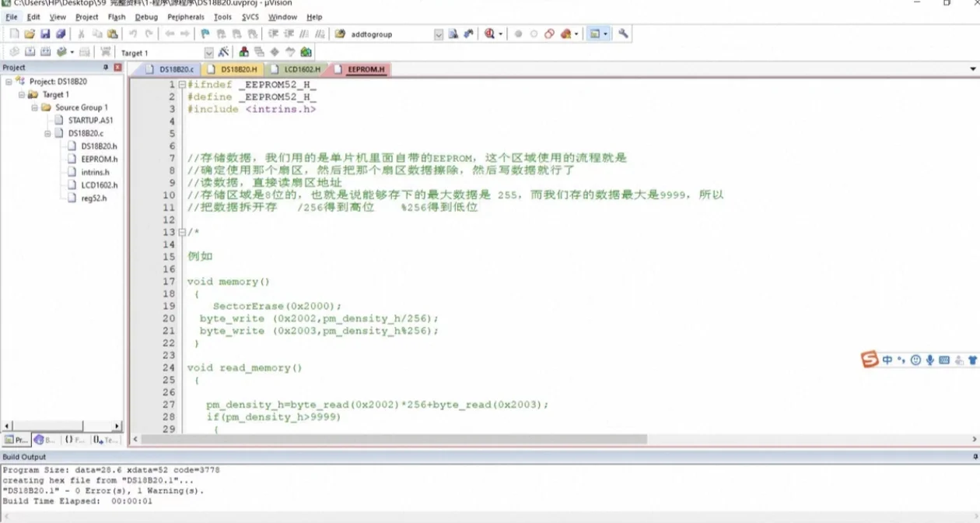Navigate backwards with left arrow icon
Viewport: 980px width, 523px height.
pos(170,34)
